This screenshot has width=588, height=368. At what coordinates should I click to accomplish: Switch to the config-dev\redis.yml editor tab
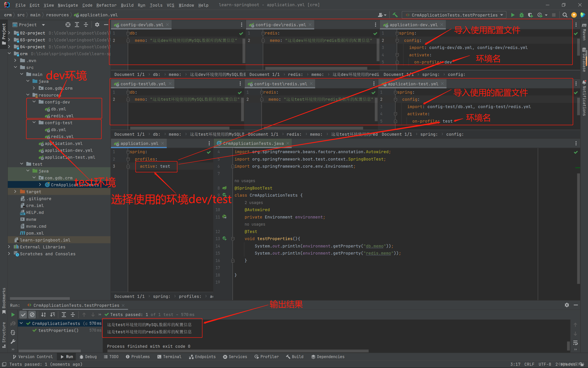280,25
